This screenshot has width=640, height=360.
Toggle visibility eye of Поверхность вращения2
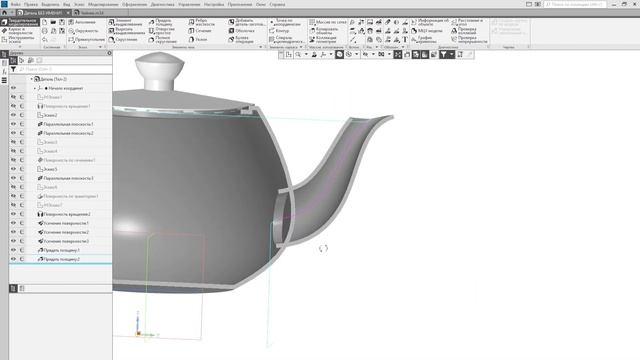tap(13, 214)
